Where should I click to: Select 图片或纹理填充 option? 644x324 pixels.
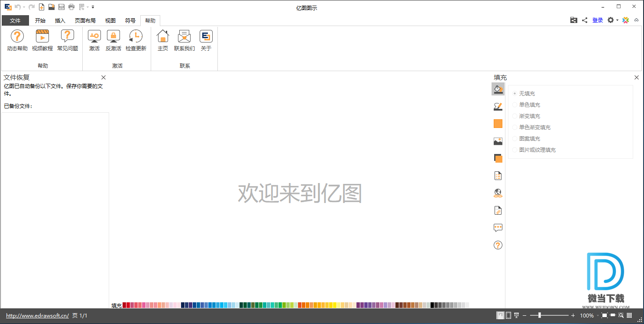click(534, 150)
